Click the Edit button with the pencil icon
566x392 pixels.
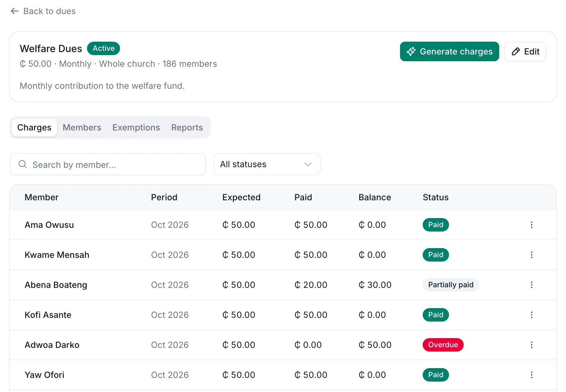pyautogui.click(x=525, y=51)
